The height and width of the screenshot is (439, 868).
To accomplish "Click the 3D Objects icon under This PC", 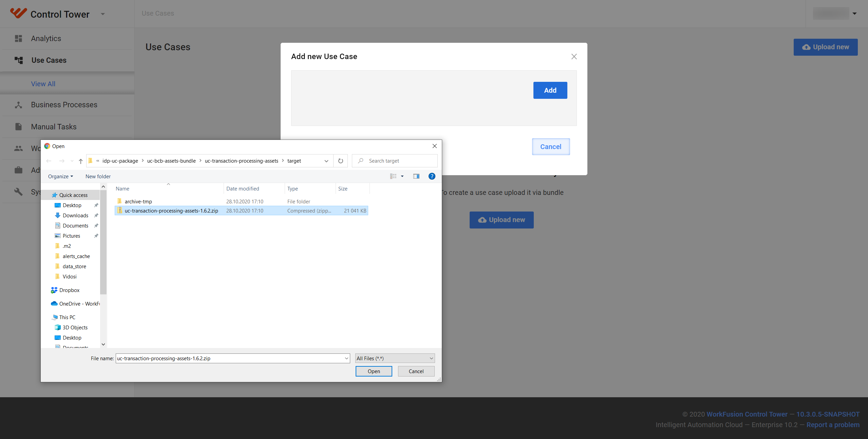I will (x=58, y=328).
